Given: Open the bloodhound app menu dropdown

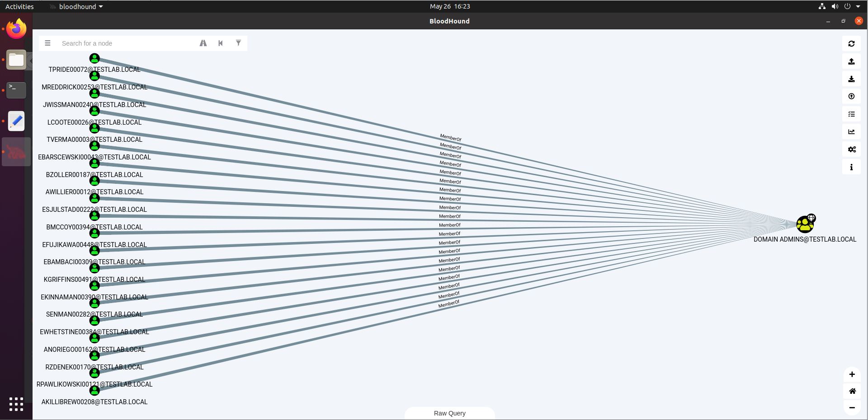Looking at the screenshot, I should (77, 6).
